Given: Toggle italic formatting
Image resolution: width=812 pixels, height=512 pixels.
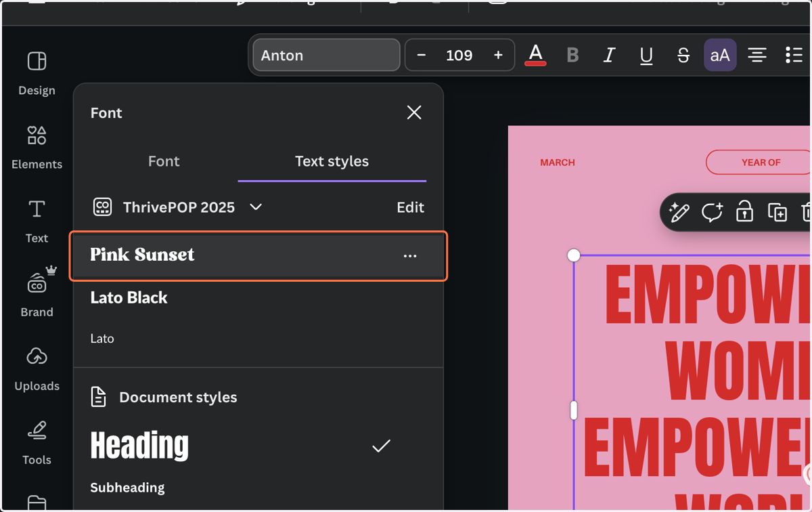Looking at the screenshot, I should click(609, 56).
